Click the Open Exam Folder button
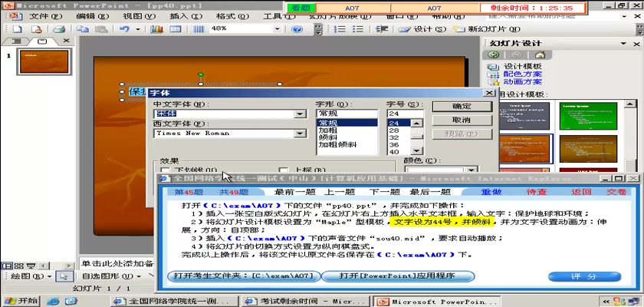Screen dimensions: 644x307 [244, 276]
